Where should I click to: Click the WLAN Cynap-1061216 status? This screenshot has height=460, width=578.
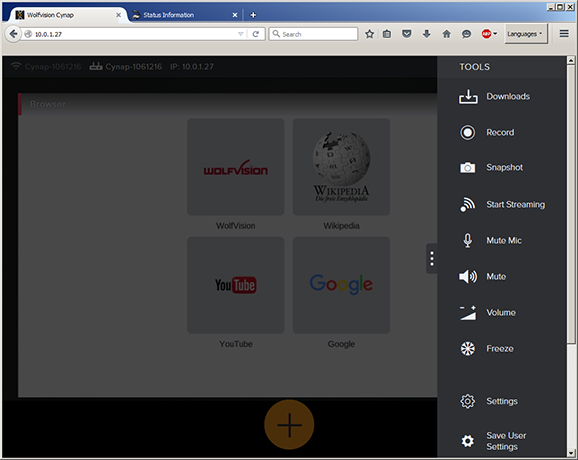46,67
